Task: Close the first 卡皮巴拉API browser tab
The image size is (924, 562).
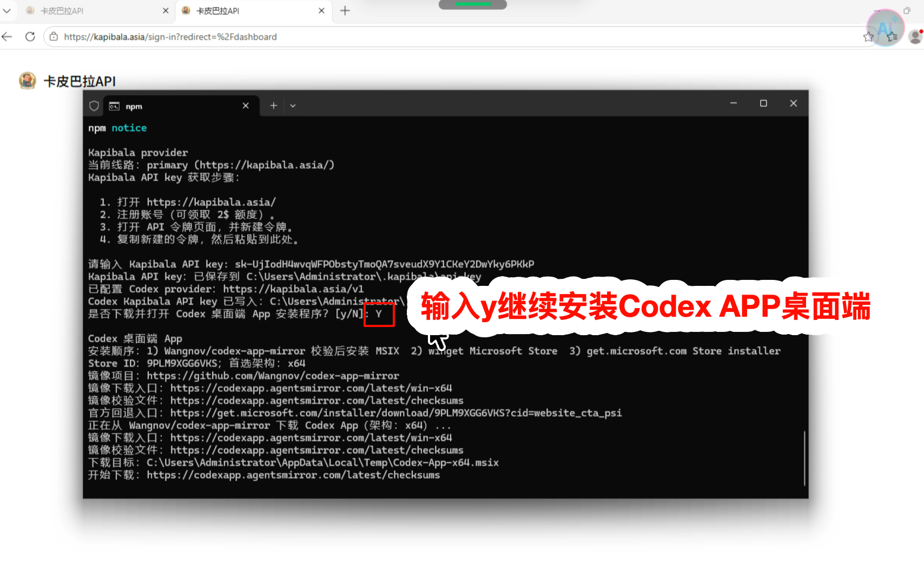Action: click(166, 11)
